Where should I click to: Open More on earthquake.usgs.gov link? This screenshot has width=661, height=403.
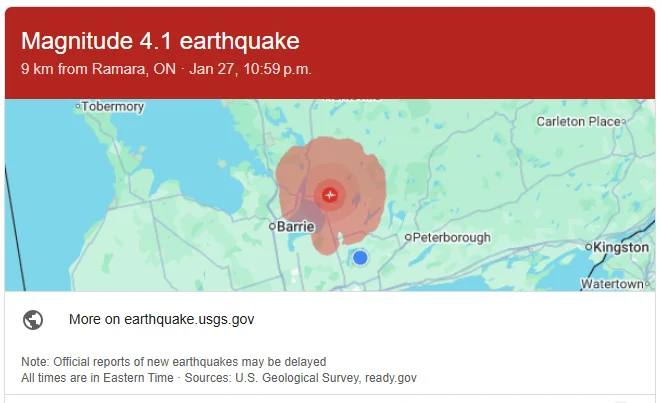coord(161,320)
